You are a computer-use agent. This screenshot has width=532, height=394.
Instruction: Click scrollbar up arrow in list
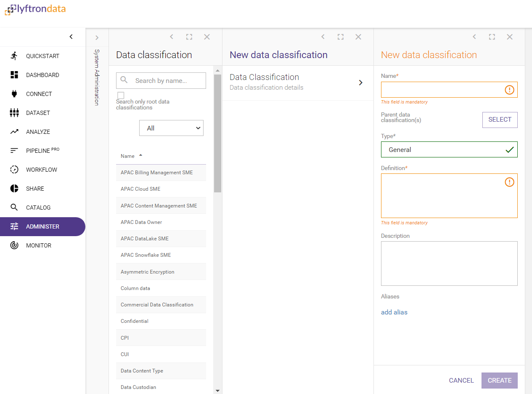(217, 70)
